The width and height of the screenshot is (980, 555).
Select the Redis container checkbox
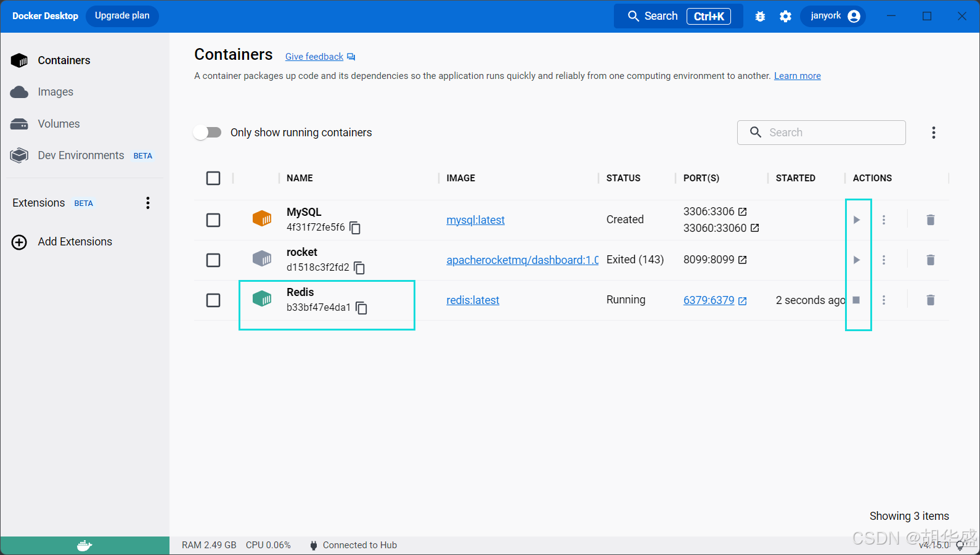click(213, 300)
